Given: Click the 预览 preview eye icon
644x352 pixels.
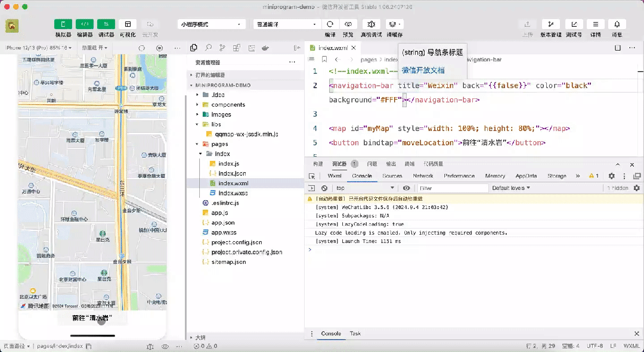Looking at the screenshot, I should [348, 24].
